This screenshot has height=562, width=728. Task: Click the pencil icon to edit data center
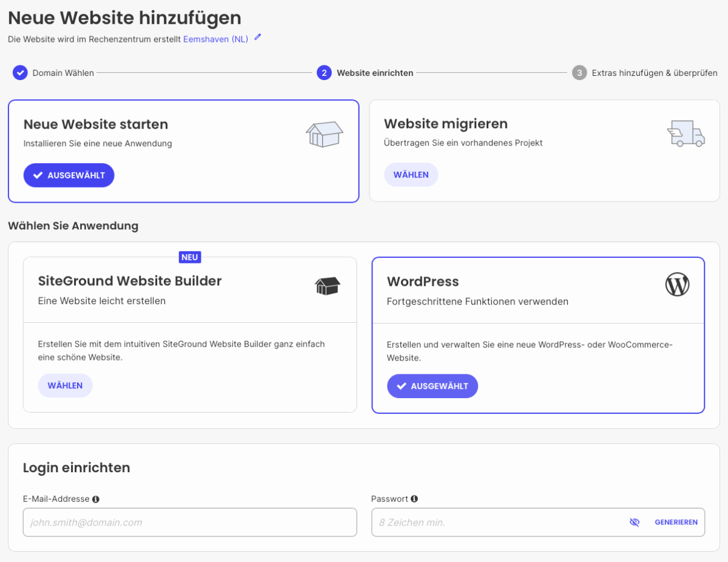[257, 38]
